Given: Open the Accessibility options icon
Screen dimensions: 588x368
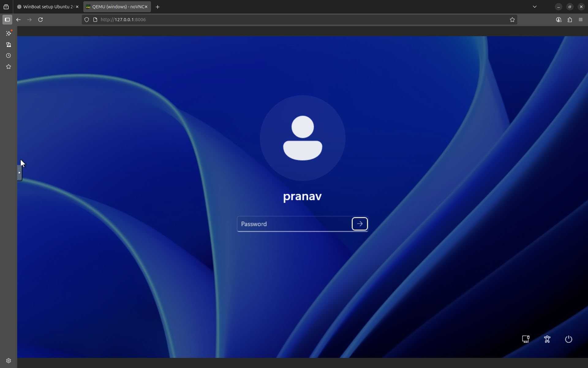Looking at the screenshot, I should click(x=547, y=339).
